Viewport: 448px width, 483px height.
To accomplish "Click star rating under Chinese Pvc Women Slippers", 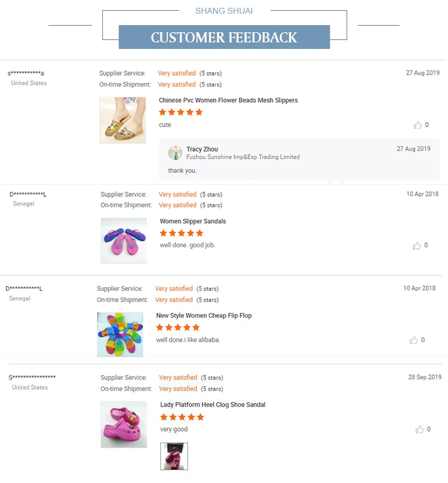I will 181,112.
